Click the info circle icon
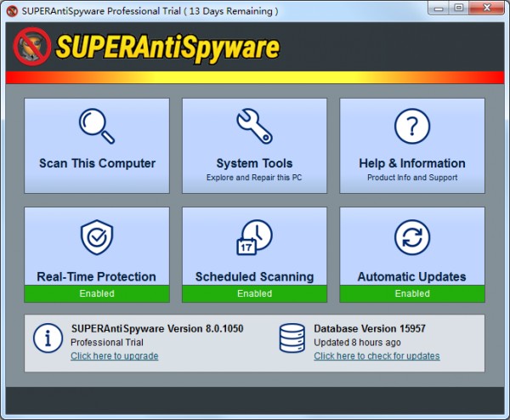Screen dimensions: 510x420 click(x=48, y=338)
